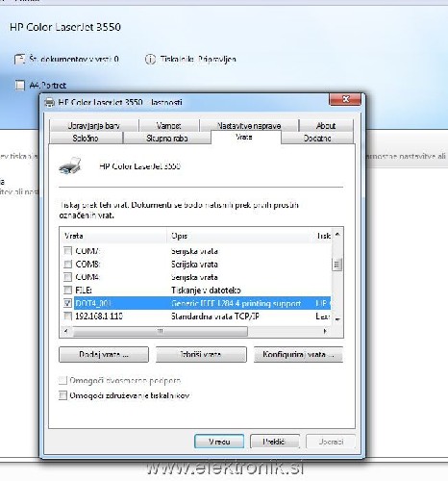This screenshot has width=448, height=481.
Task: Click the printer icon in dialog title bar
Action: [x=49, y=103]
